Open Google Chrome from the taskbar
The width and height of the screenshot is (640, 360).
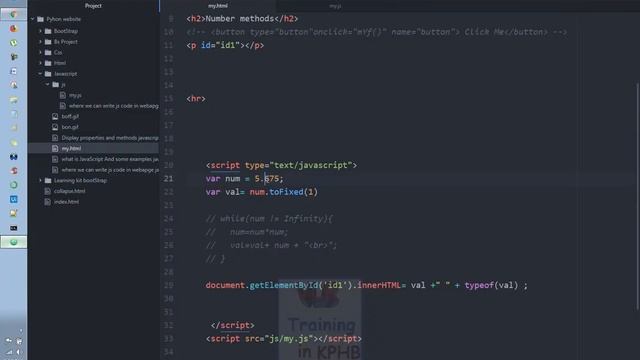click(x=13, y=14)
